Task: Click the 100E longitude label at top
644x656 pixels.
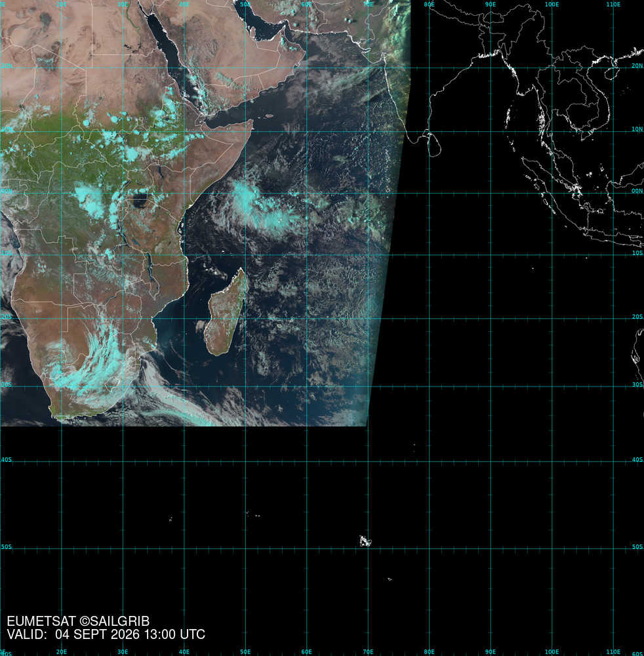Action: pyautogui.click(x=552, y=4)
